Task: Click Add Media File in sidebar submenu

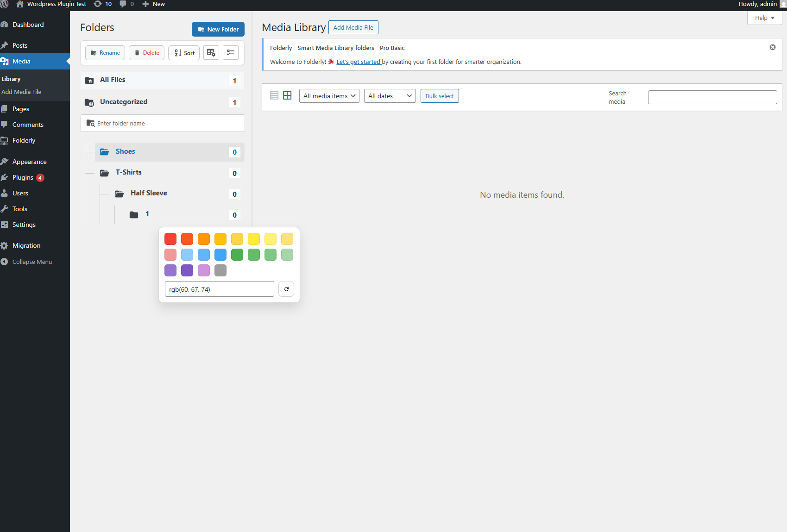Action: tap(21, 92)
